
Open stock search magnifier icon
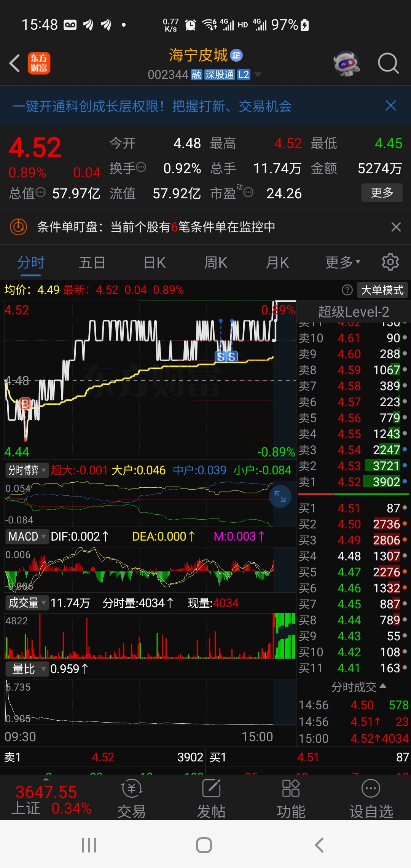coord(388,63)
